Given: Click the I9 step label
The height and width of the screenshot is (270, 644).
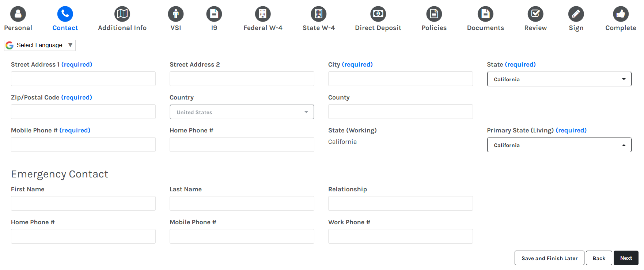Looking at the screenshot, I should [214, 28].
